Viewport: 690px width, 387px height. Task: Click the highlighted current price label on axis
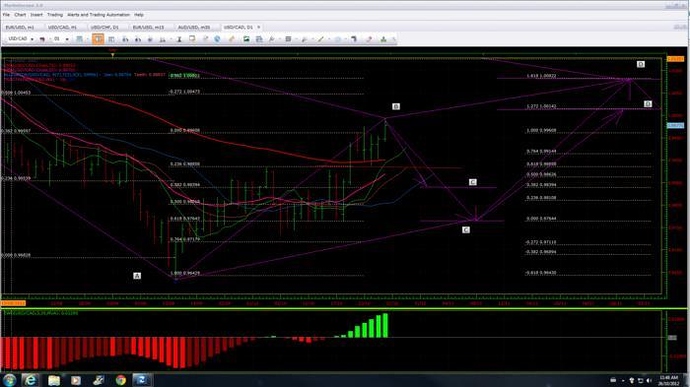point(675,125)
